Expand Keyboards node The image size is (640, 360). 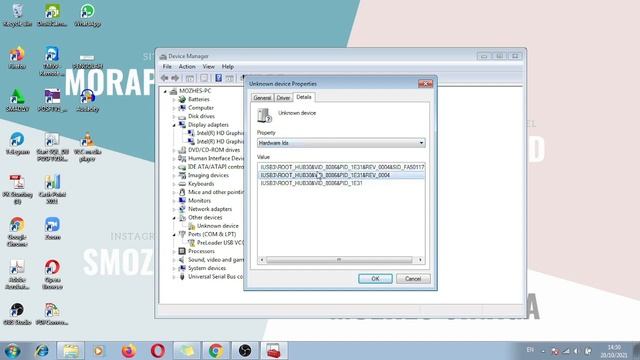tap(174, 184)
